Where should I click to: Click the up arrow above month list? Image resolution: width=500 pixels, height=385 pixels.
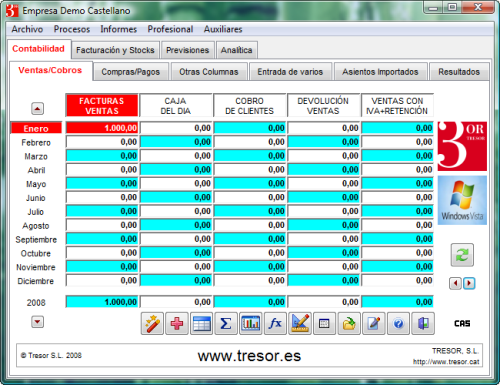click(37, 108)
